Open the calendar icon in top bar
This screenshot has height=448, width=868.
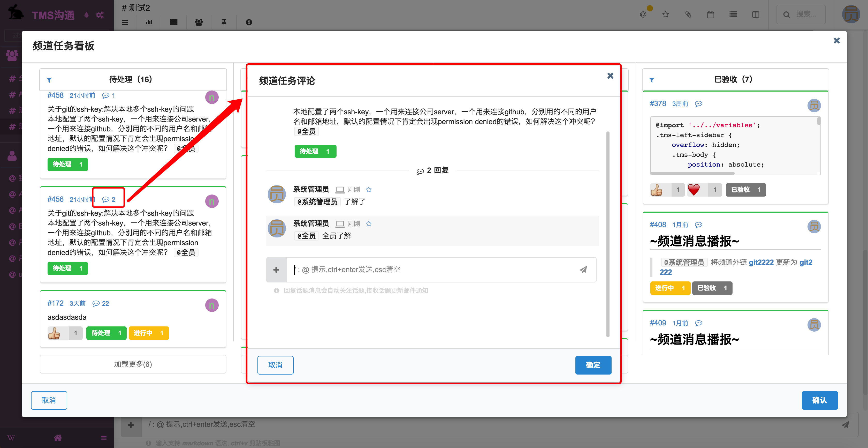pyautogui.click(x=711, y=14)
